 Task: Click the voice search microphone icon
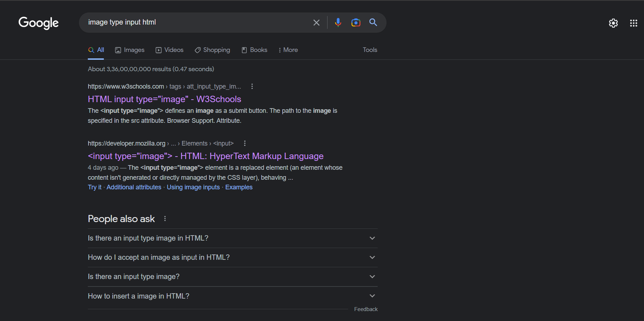click(338, 22)
